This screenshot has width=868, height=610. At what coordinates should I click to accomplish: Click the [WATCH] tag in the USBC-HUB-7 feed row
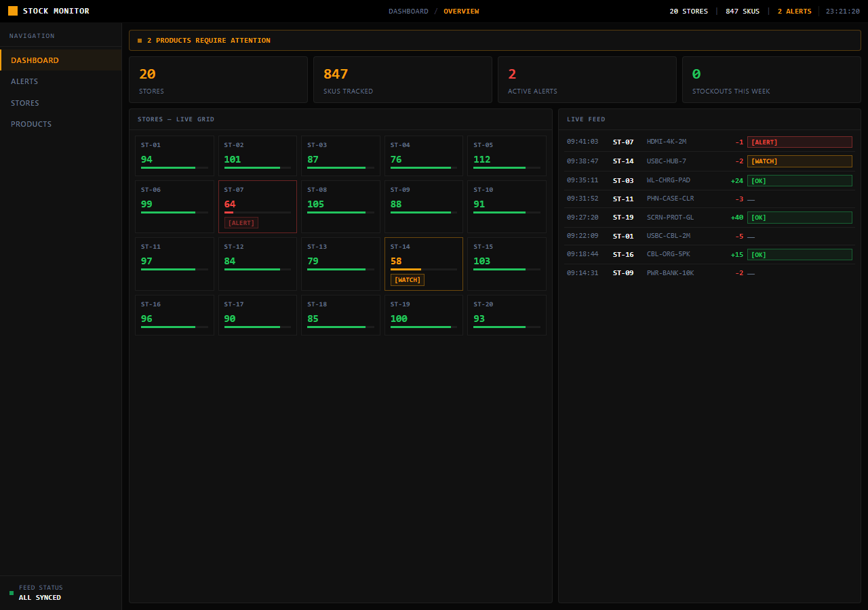(800, 161)
